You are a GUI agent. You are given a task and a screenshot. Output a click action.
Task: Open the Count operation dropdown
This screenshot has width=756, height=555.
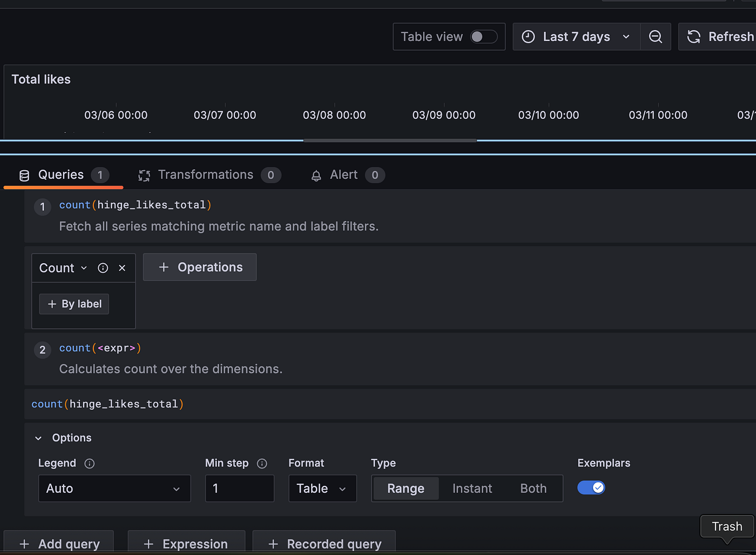(63, 268)
